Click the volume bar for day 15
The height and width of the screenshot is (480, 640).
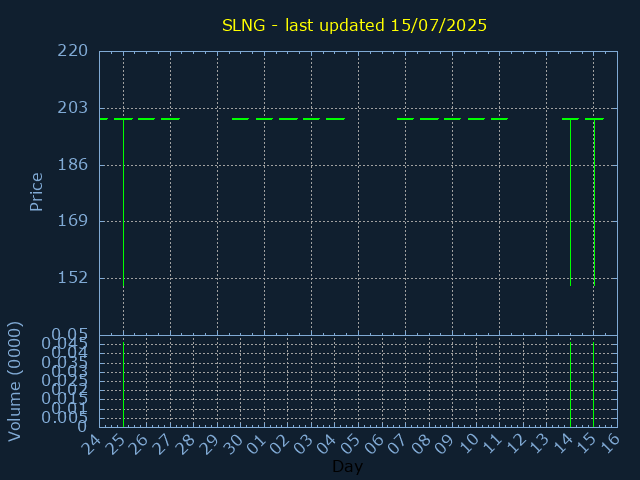click(594, 384)
